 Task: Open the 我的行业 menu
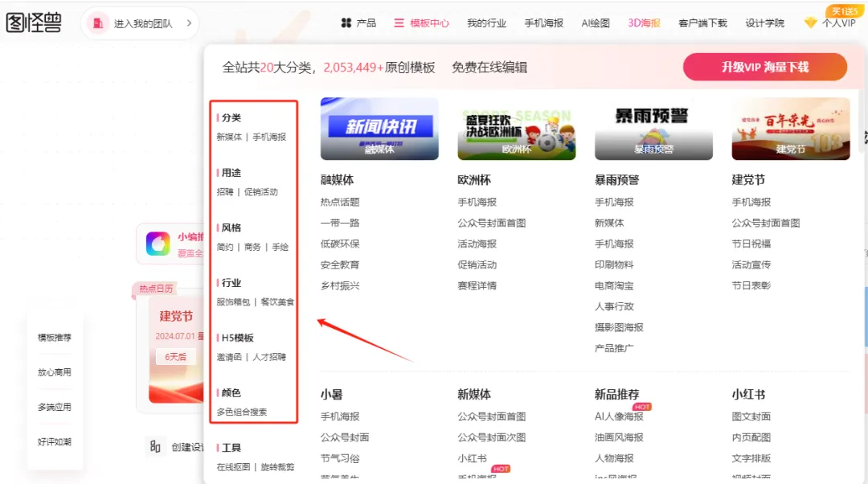point(486,23)
